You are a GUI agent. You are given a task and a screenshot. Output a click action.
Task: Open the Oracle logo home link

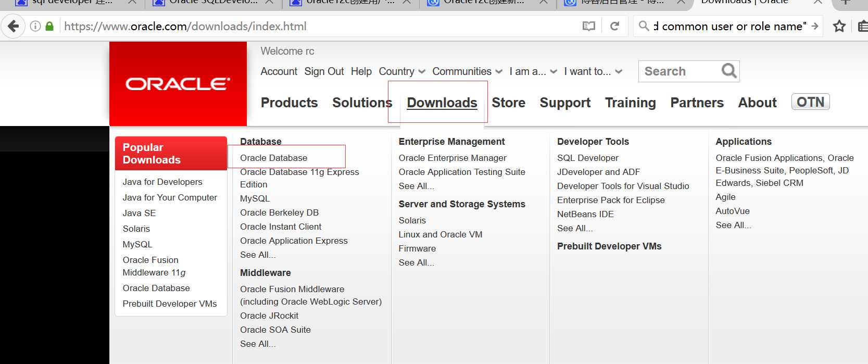pyautogui.click(x=178, y=84)
